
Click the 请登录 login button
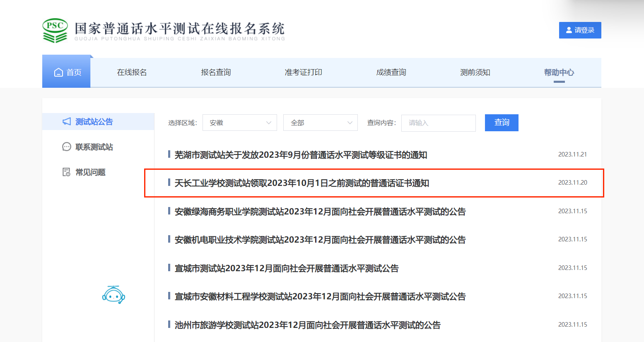(x=580, y=30)
